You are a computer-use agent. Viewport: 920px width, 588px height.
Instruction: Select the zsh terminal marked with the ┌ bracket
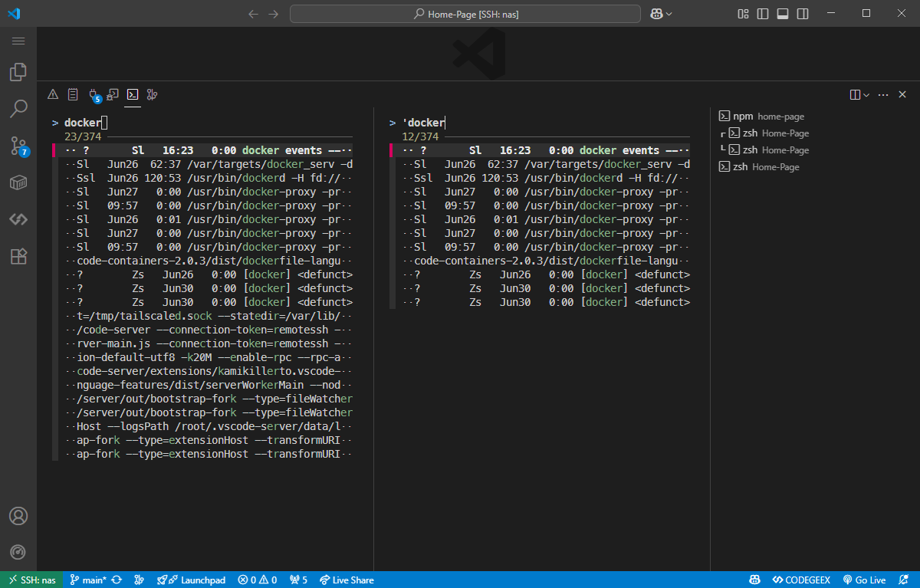814,133
